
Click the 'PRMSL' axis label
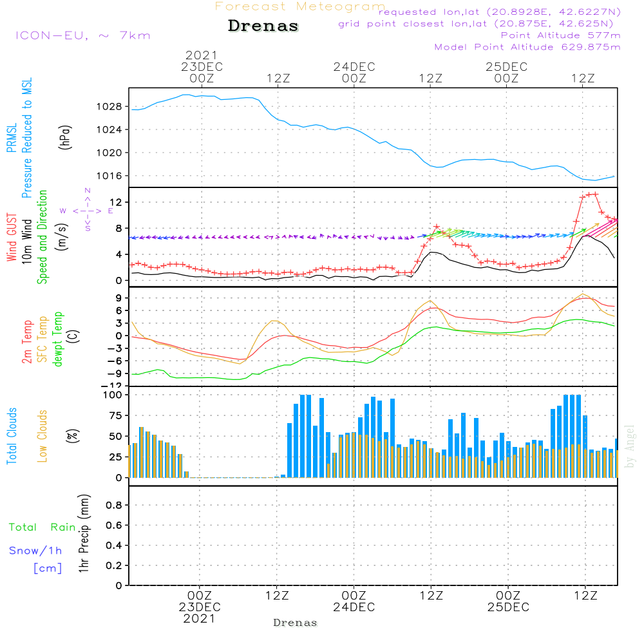coord(12,138)
